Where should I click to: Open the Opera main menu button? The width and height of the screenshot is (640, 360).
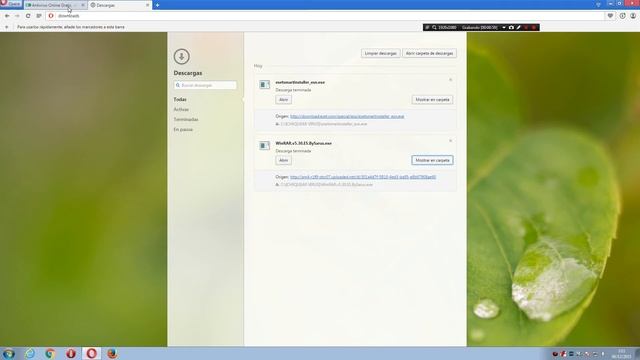11,4
